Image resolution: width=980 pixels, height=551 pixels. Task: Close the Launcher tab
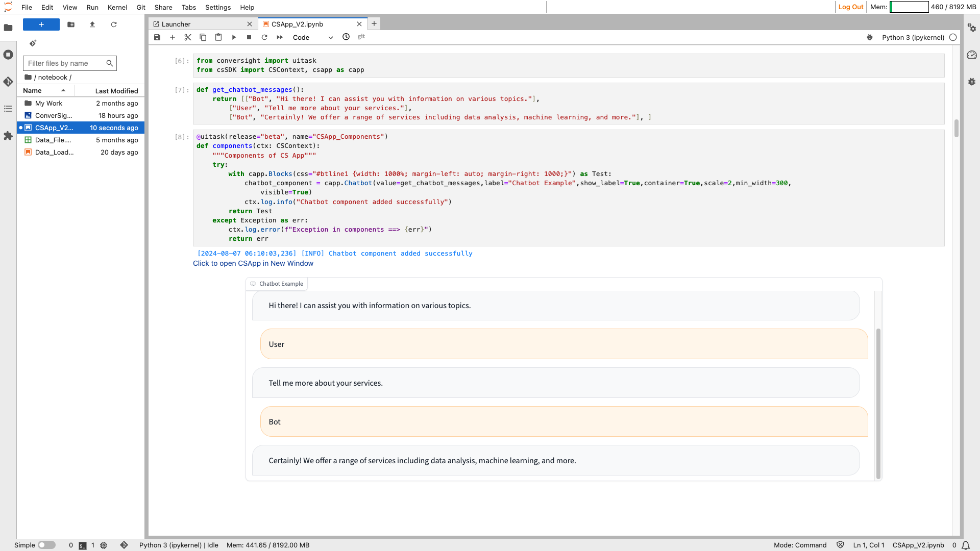250,24
